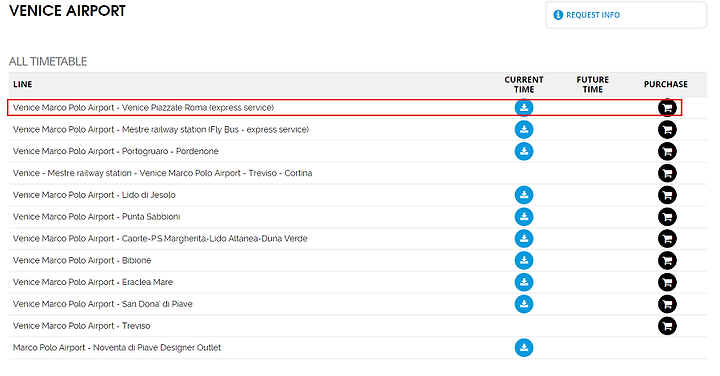Select 'Venice Marco Polo Airport - Eraclea Mare' text
Image resolution: width=720 pixels, height=376 pixels.
point(93,282)
